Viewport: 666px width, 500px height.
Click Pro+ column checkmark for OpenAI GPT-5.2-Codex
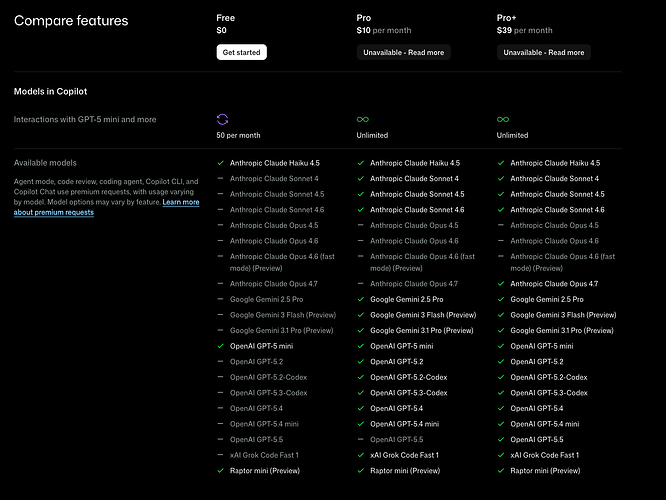(x=501, y=377)
